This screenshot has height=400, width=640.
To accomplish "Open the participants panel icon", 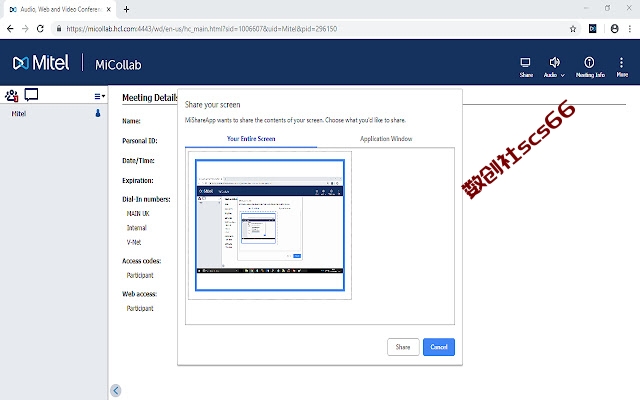I will [11, 96].
